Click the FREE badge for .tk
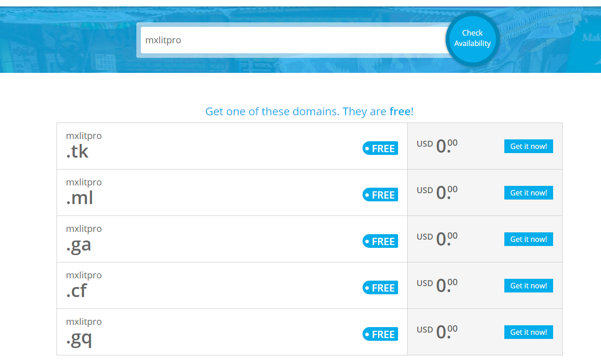The height and width of the screenshot is (364, 601). click(x=380, y=149)
